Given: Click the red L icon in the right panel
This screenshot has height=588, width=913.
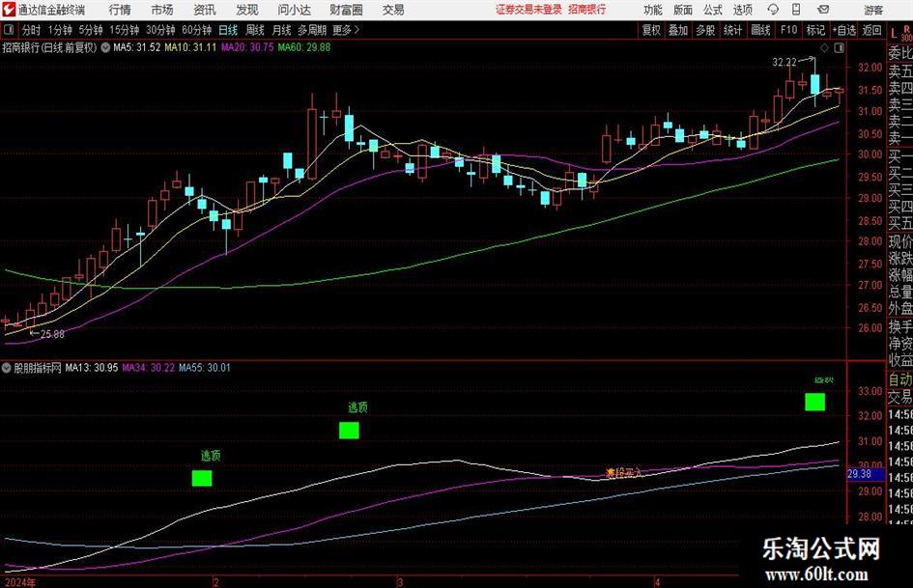Looking at the screenshot, I should (894, 35).
